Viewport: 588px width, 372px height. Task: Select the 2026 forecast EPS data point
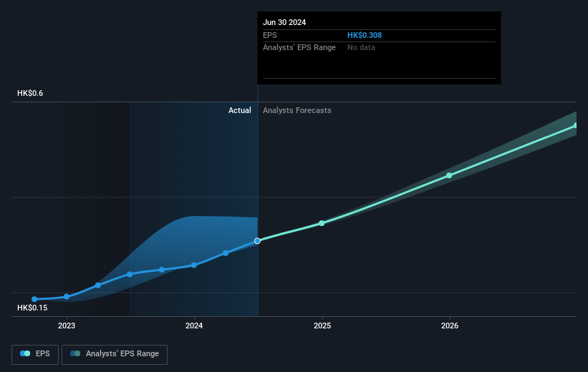click(449, 175)
